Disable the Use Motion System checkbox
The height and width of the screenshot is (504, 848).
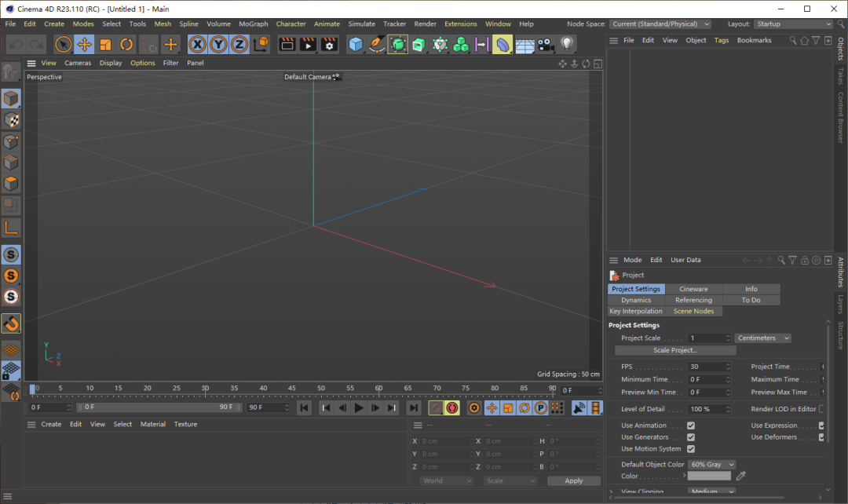(691, 449)
